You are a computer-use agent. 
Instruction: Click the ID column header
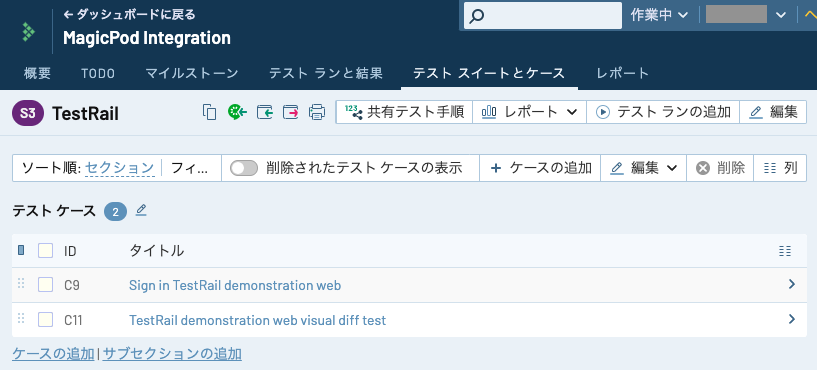pyautogui.click(x=70, y=251)
